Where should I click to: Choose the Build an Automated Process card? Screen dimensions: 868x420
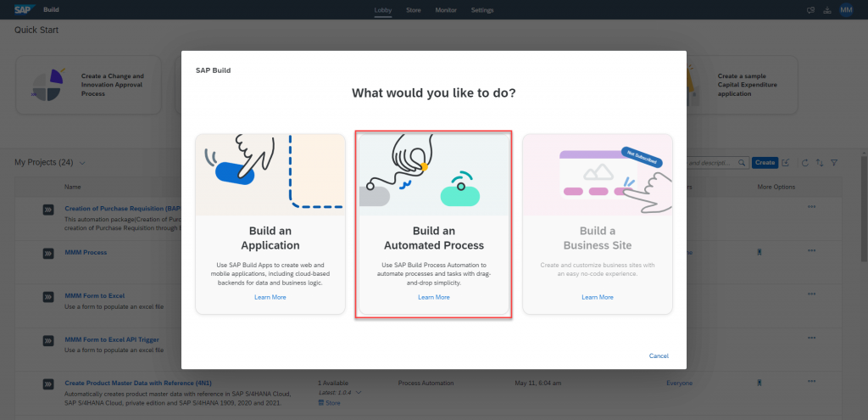pyautogui.click(x=434, y=224)
